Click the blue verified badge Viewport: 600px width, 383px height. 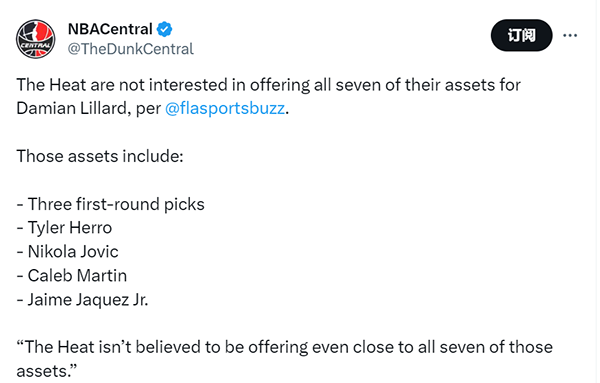(165, 29)
